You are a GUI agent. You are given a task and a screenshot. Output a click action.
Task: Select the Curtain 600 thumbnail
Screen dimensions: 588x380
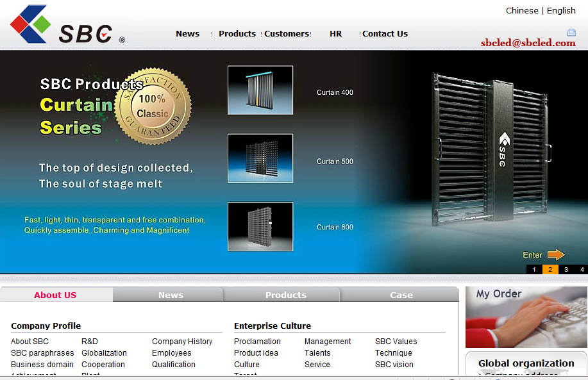[x=260, y=226]
